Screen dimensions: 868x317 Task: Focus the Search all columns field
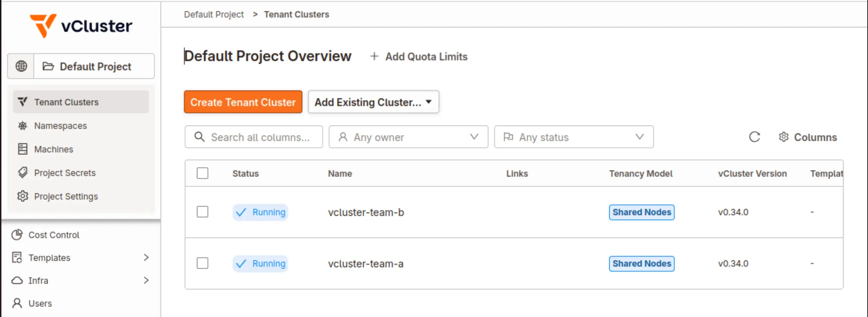coord(254,137)
